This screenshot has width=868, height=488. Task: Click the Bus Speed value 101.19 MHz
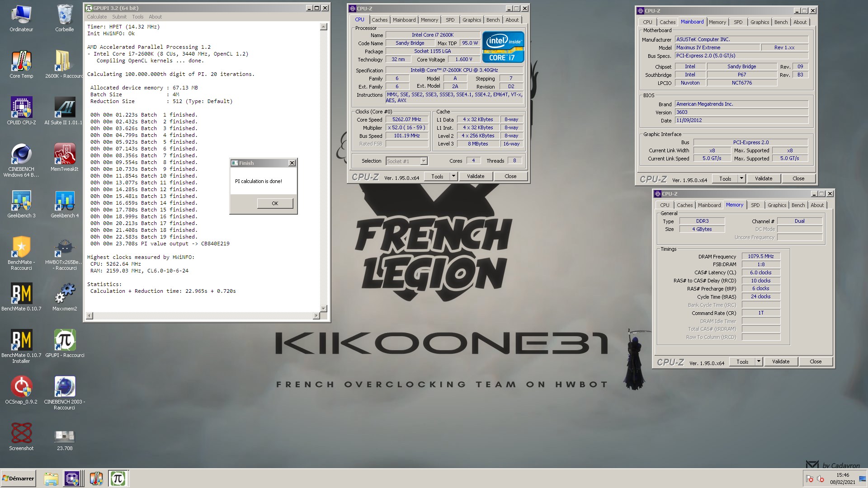[x=406, y=136]
